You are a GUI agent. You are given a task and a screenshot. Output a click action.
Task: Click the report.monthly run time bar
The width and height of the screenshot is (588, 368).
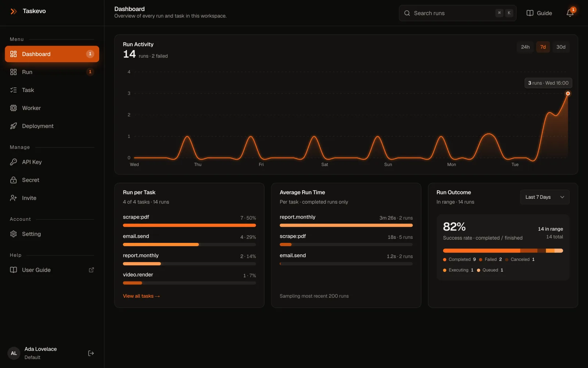pos(346,225)
